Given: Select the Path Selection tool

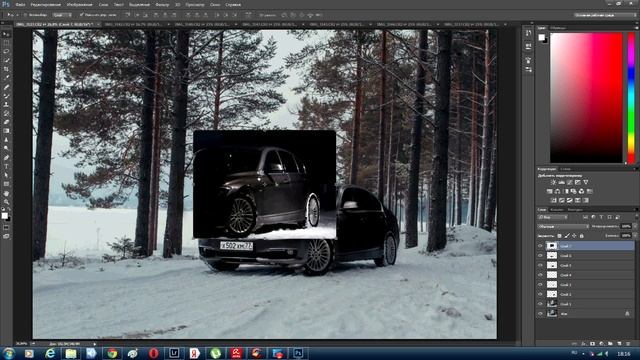Looking at the screenshot, I should [6, 175].
